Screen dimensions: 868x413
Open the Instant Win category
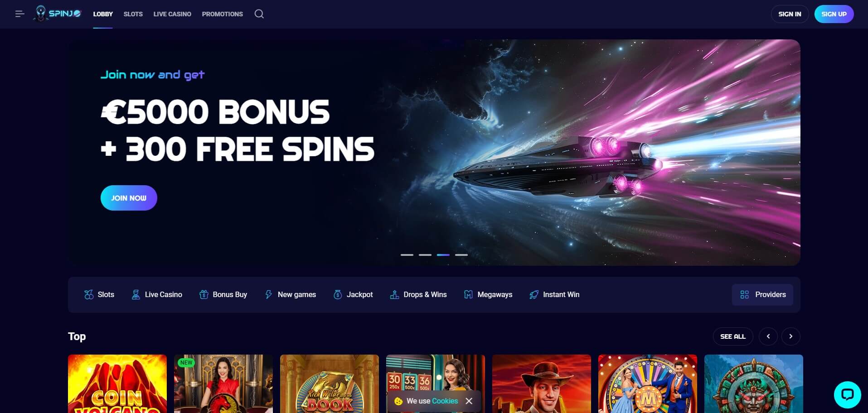coord(554,295)
